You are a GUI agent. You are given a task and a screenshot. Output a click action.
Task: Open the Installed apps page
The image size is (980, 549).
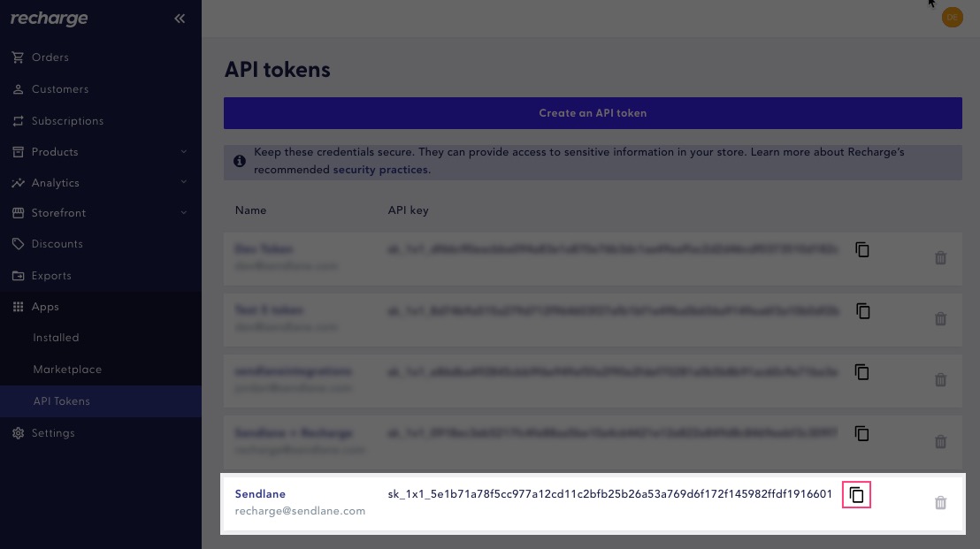point(56,338)
